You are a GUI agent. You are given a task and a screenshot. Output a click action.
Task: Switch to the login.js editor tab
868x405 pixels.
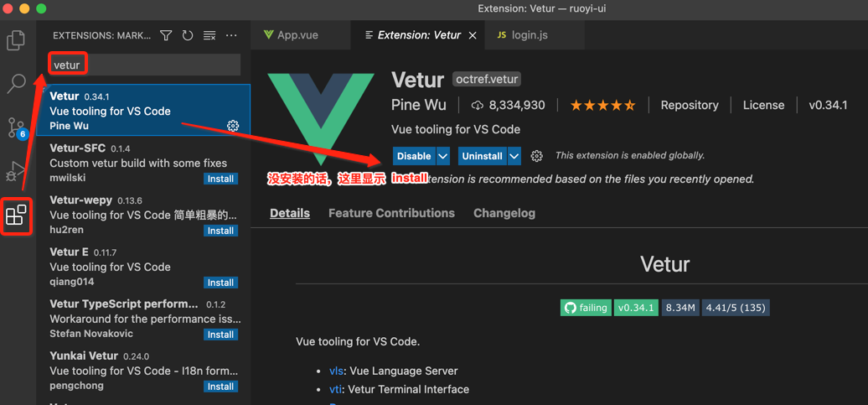(535, 35)
